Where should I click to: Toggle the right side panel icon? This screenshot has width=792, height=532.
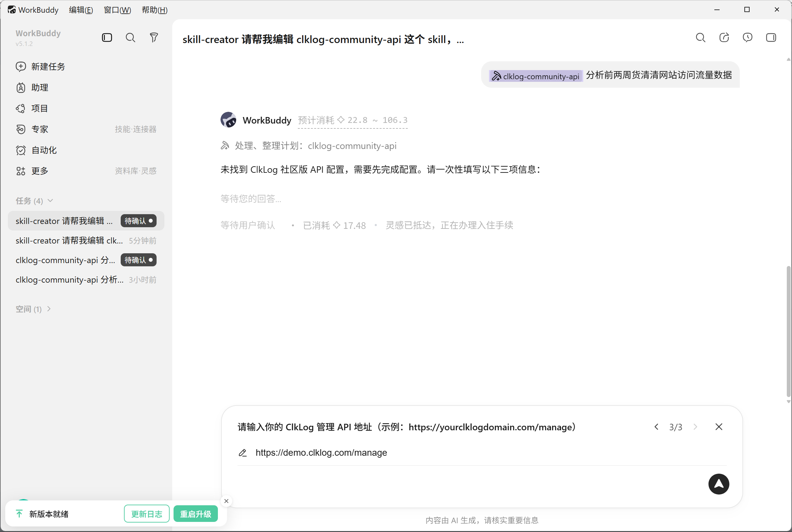771,37
